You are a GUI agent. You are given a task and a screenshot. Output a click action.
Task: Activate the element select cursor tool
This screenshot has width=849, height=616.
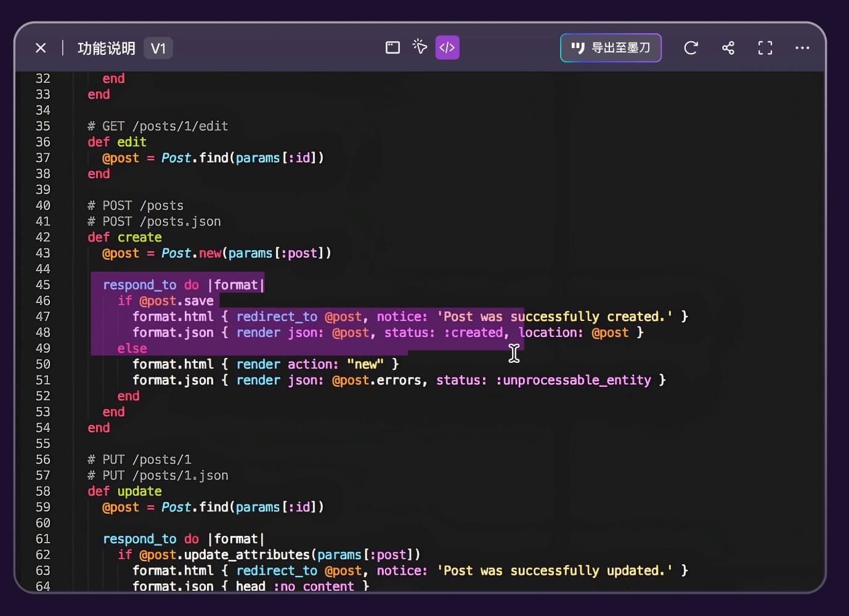420,47
